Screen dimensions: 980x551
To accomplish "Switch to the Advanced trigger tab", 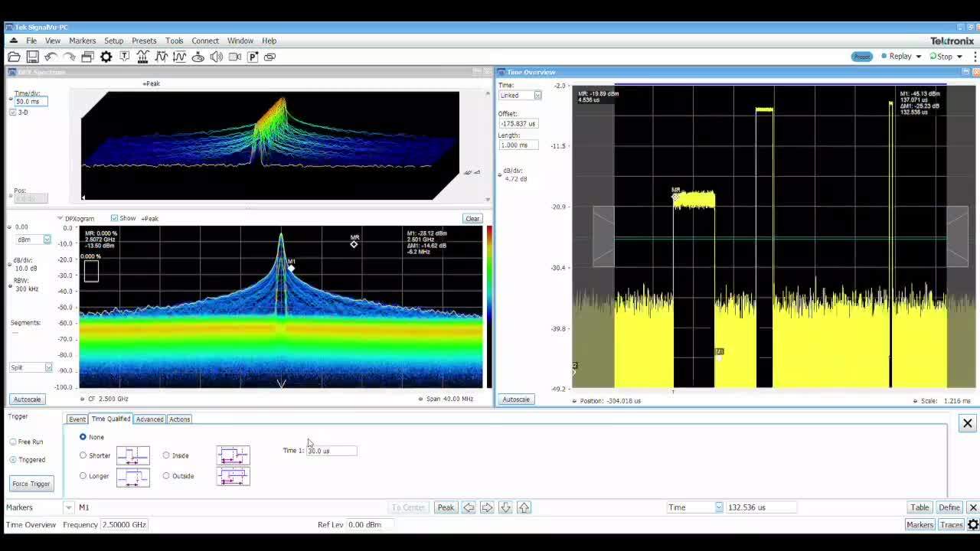I will (x=149, y=419).
